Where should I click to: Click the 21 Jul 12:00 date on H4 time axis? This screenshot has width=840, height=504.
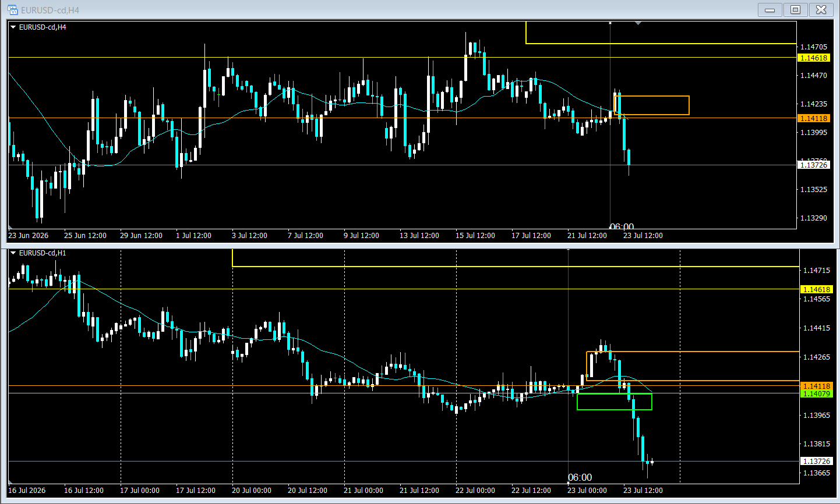(587, 236)
